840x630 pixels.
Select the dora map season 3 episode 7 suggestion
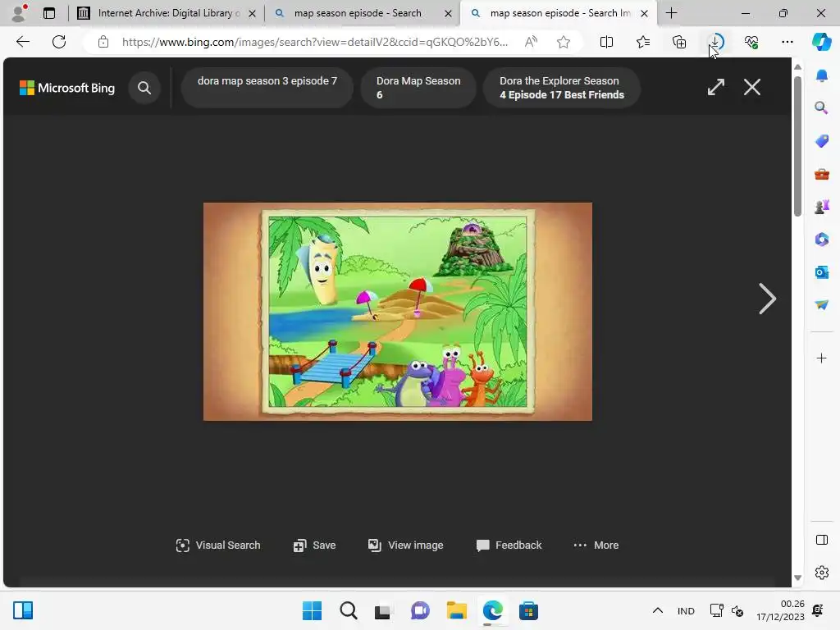click(x=267, y=88)
